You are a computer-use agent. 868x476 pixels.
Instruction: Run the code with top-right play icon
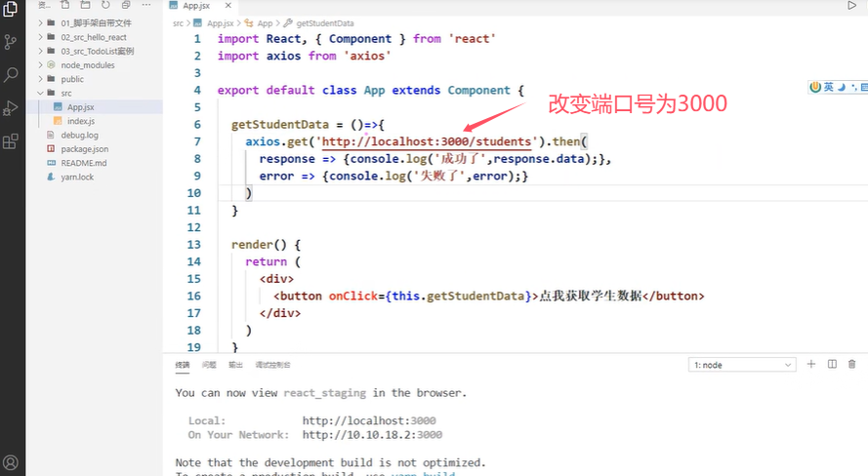[x=851, y=6]
